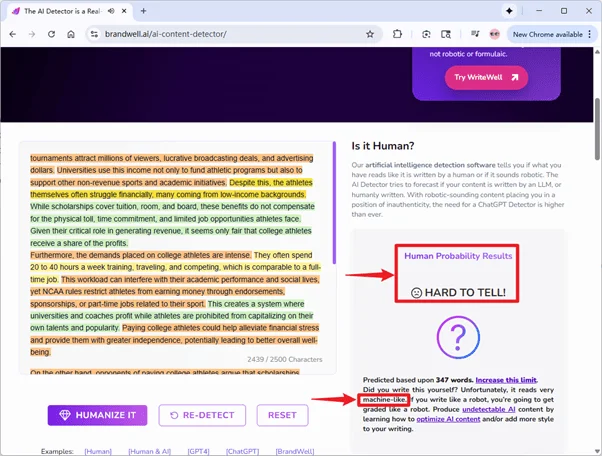Click the Try WriteWell button

coord(486,78)
